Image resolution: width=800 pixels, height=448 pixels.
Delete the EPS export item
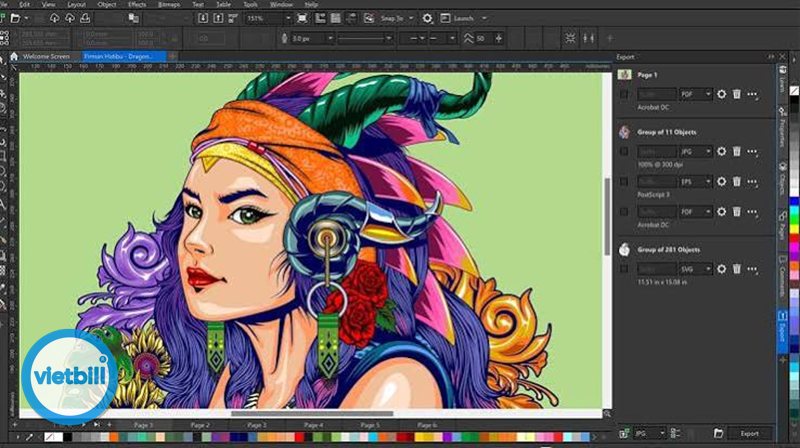(737, 182)
